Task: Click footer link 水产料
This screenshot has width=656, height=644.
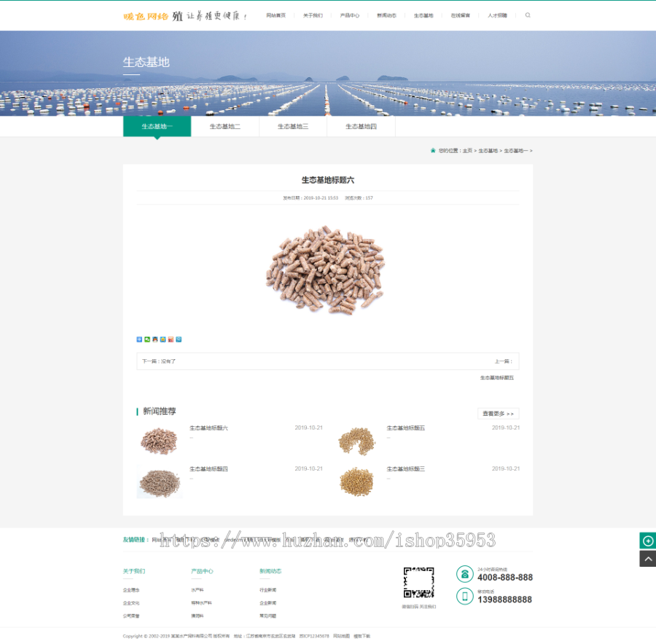Action: point(197,590)
